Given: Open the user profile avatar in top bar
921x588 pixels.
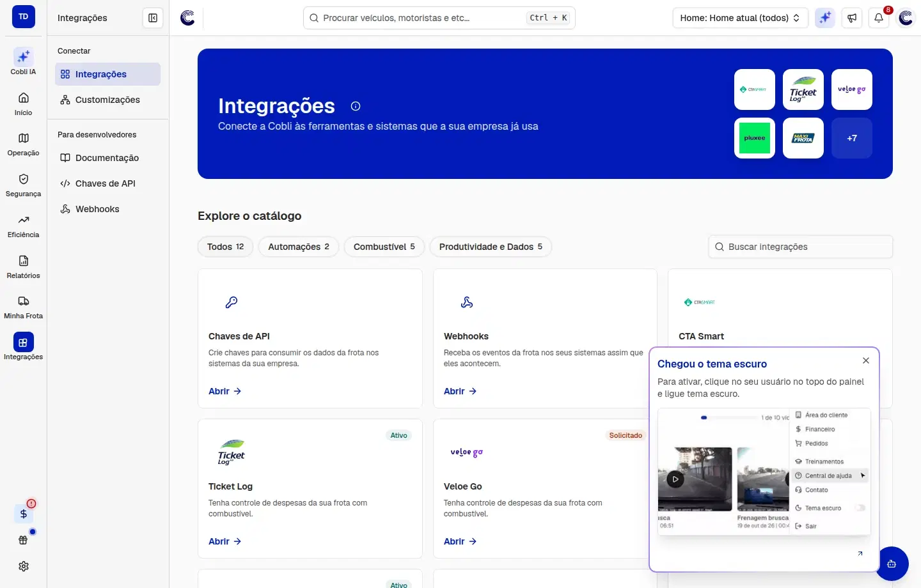Looking at the screenshot, I should click(906, 18).
